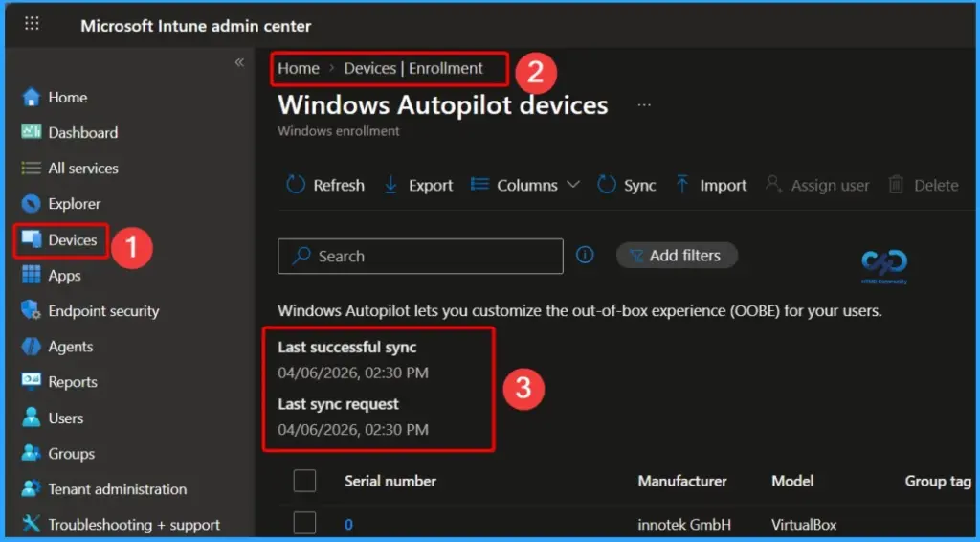Click the All services list icon

(32, 168)
